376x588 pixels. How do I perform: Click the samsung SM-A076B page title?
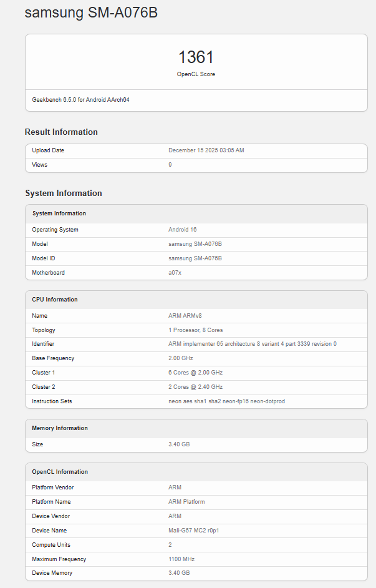pyautogui.click(x=91, y=12)
